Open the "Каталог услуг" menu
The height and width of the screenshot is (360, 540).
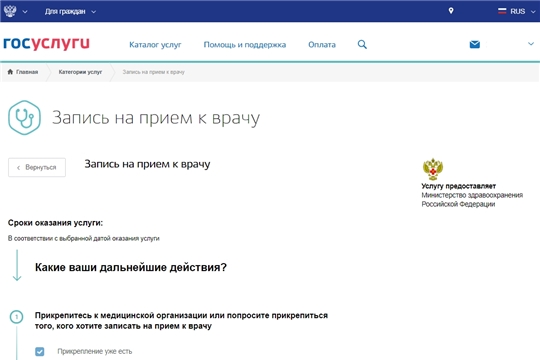point(155,45)
